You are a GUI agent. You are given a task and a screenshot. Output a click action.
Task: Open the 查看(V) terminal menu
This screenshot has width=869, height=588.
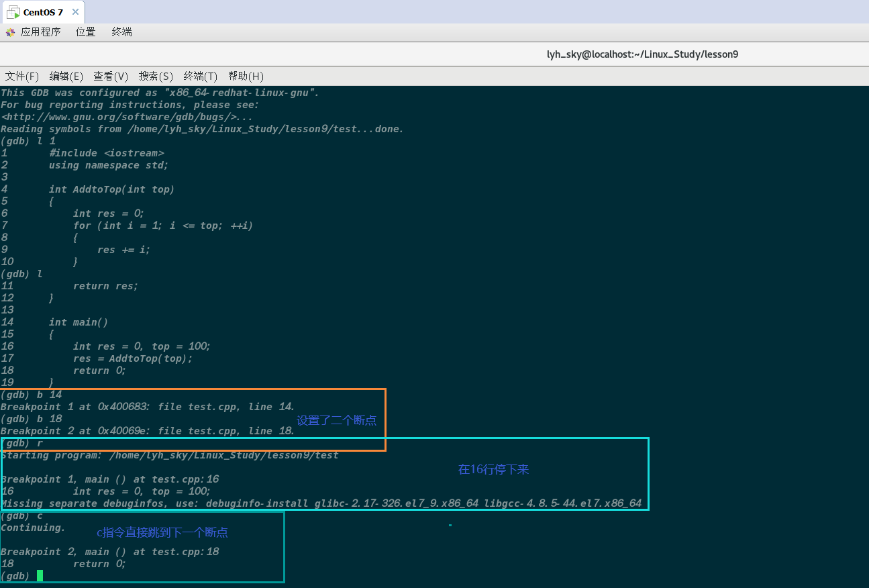[111, 76]
